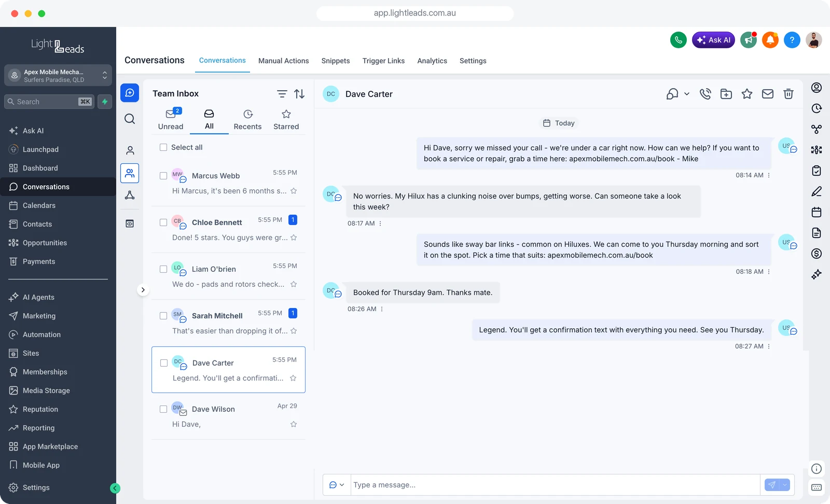Open the documents file icon

[x=817, y=233]
